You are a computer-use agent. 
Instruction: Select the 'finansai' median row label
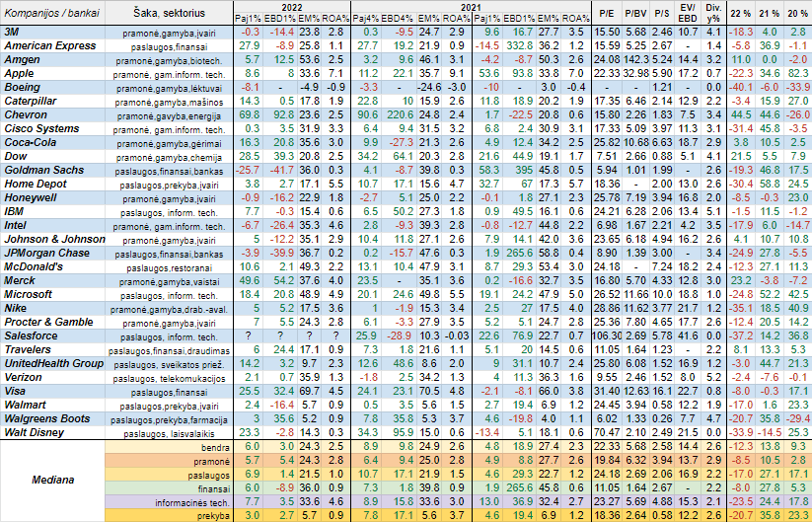pos(170,488)
